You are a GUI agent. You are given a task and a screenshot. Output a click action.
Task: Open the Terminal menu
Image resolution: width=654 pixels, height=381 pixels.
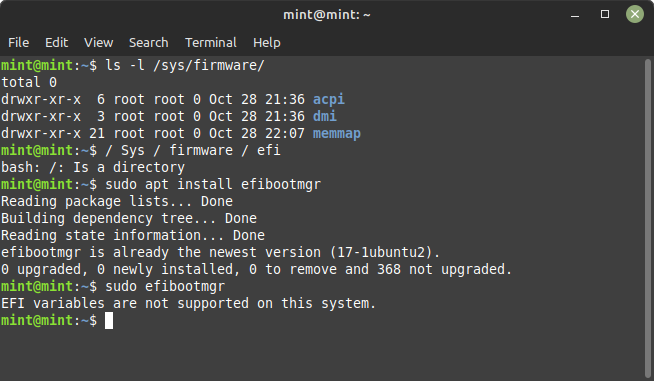(211, 43)
